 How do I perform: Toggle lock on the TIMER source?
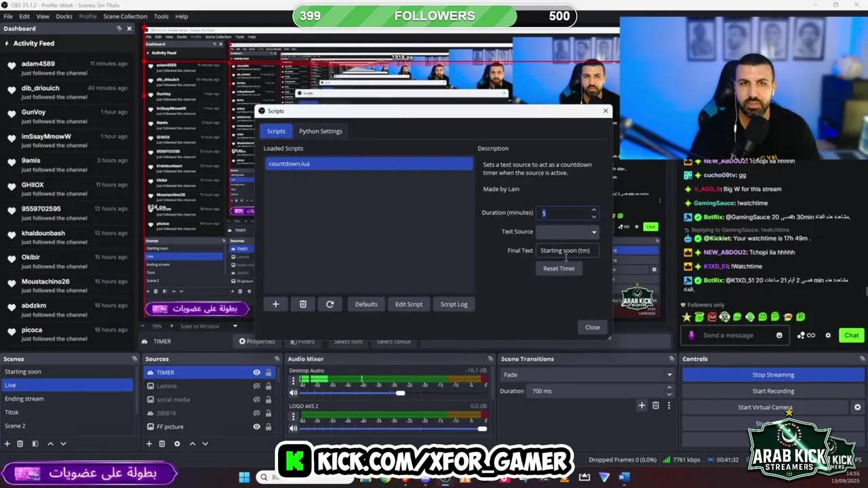coord(269,373)
